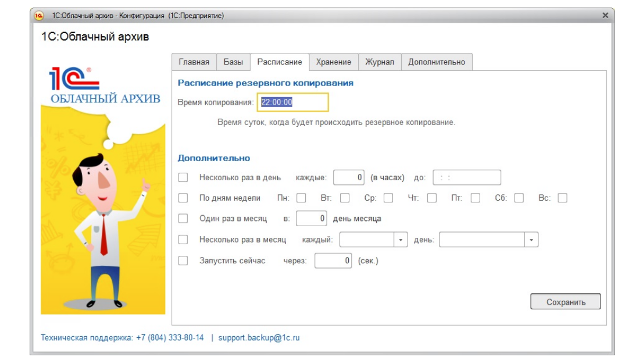Tick the Пт weekday checkbox
643x364 pixels.
[x=476, y=198]
